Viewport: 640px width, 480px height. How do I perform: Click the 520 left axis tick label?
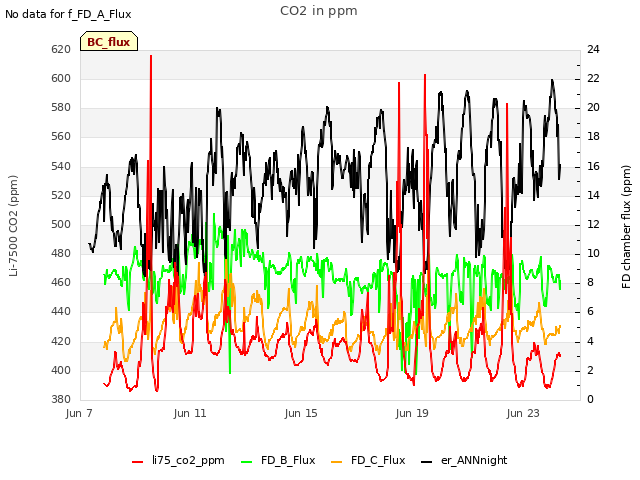(x=61, y=195)
